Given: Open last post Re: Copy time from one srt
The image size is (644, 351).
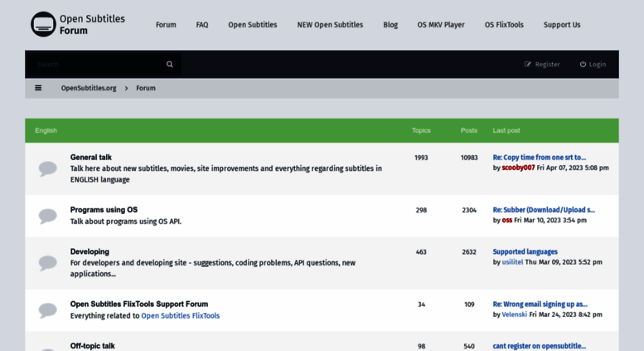Looking at the screenshot, I should [x=540, y=157].
